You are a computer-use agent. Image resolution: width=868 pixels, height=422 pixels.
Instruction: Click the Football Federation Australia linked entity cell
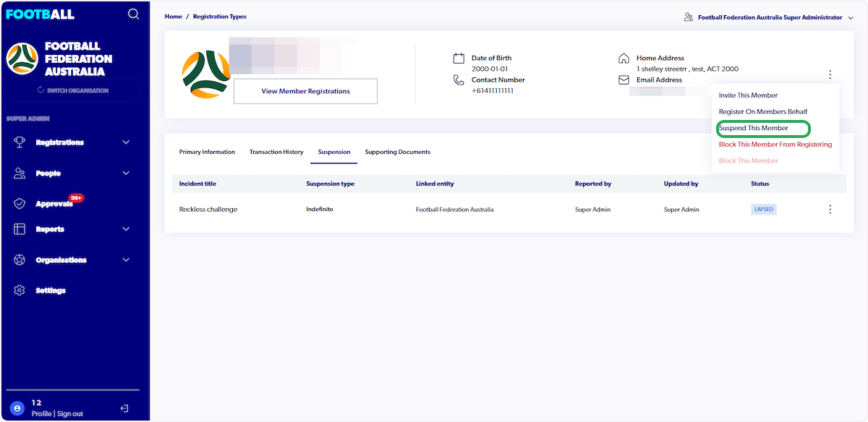tap(455, 210)
